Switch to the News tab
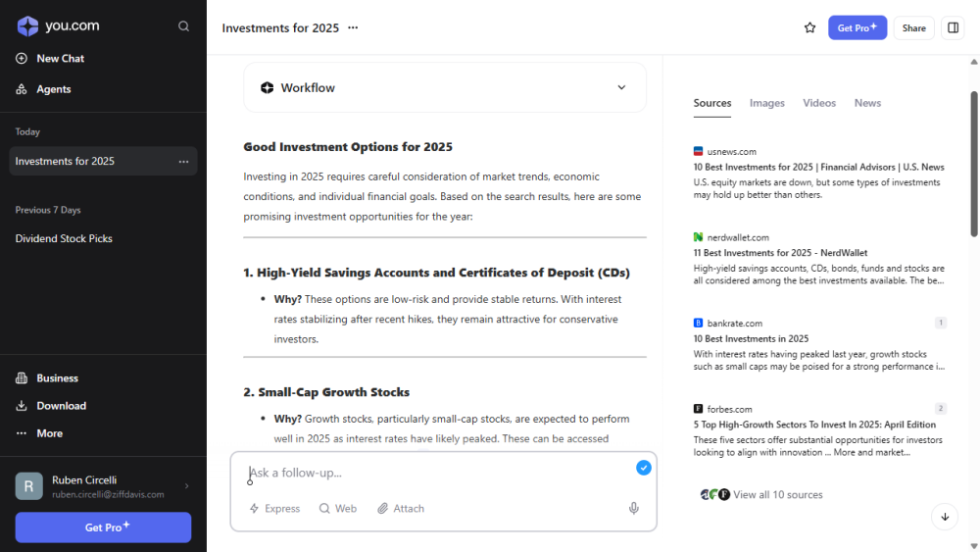The width and height of the screenshot is (980, 552). 867,103
